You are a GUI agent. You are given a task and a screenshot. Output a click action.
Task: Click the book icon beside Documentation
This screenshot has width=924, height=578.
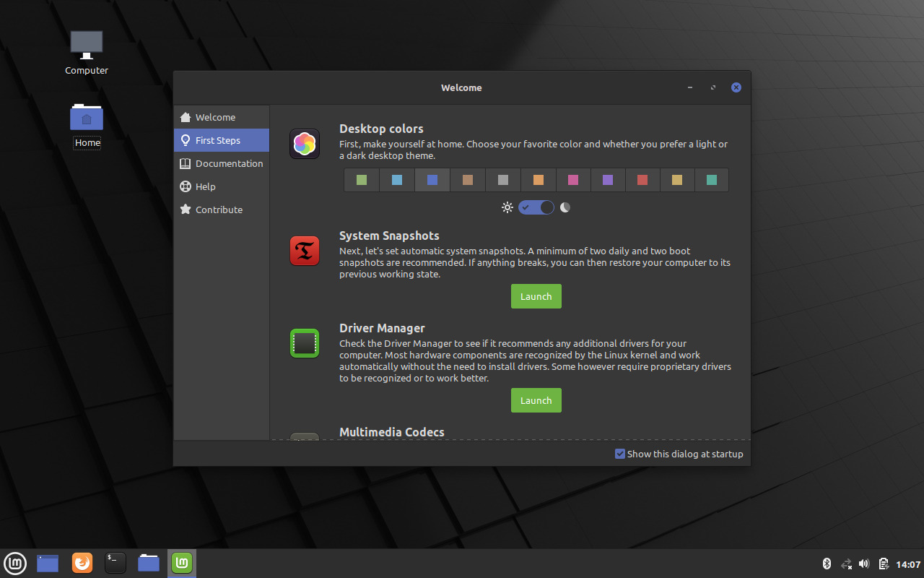click(186, 163)
